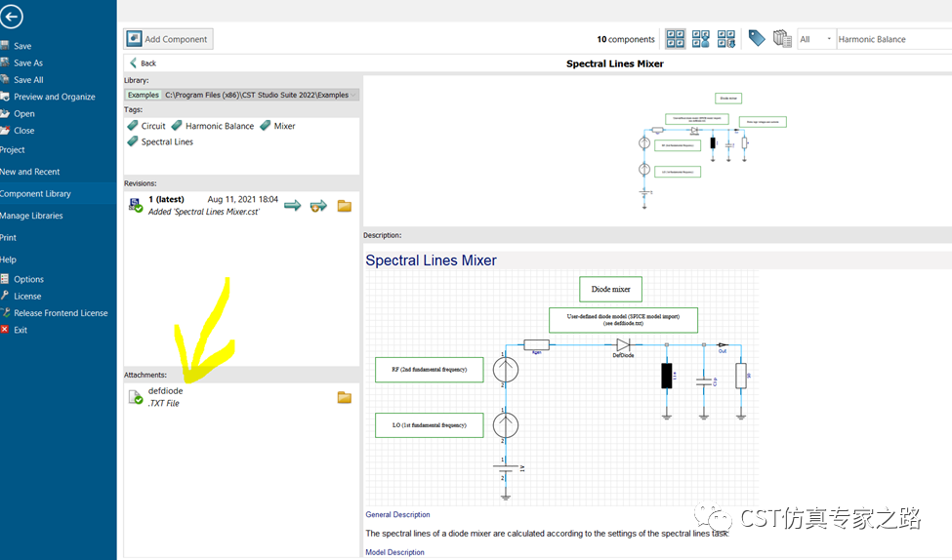
Task: Click the green arrow icon in revision row
Action: click(x=293, y=206)
